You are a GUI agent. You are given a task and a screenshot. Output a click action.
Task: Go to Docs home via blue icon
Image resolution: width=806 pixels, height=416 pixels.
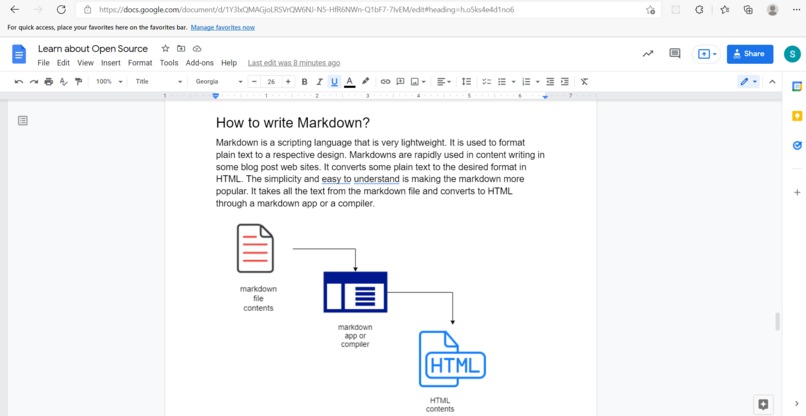point(19,54)
